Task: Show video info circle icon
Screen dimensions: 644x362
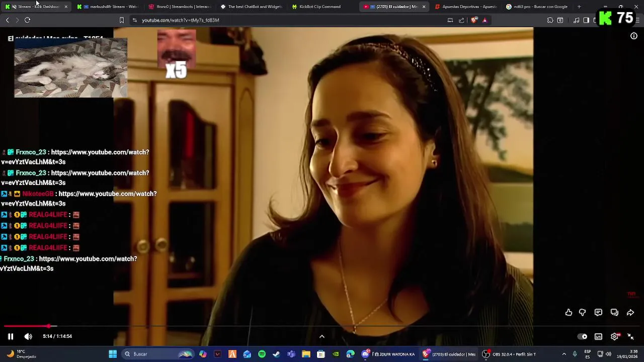Action: pyautogui.click(x=634, y=36)
